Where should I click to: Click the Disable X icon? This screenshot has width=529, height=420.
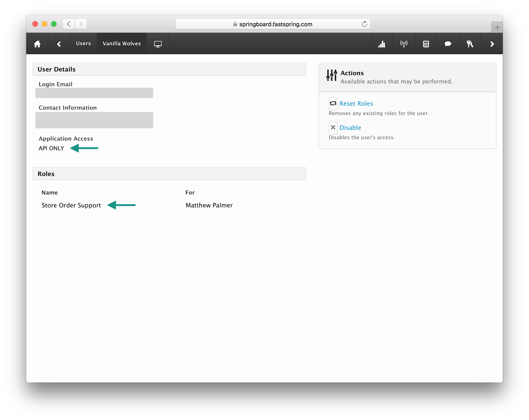333,127
